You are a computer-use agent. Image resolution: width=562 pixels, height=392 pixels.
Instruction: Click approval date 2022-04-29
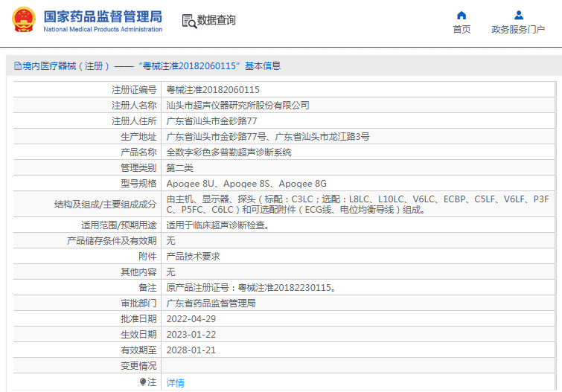(191, 319)
